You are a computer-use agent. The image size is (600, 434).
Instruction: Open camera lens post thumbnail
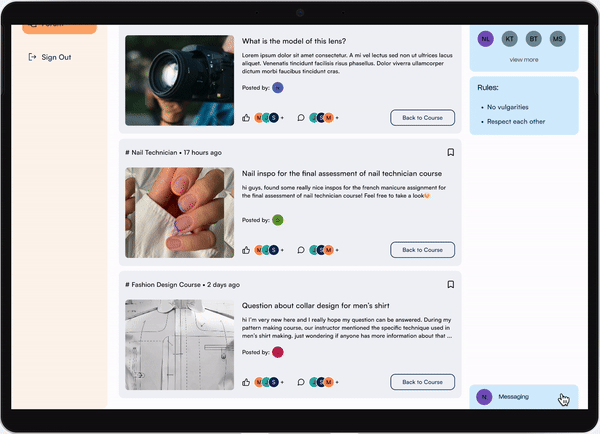[179, 80]
